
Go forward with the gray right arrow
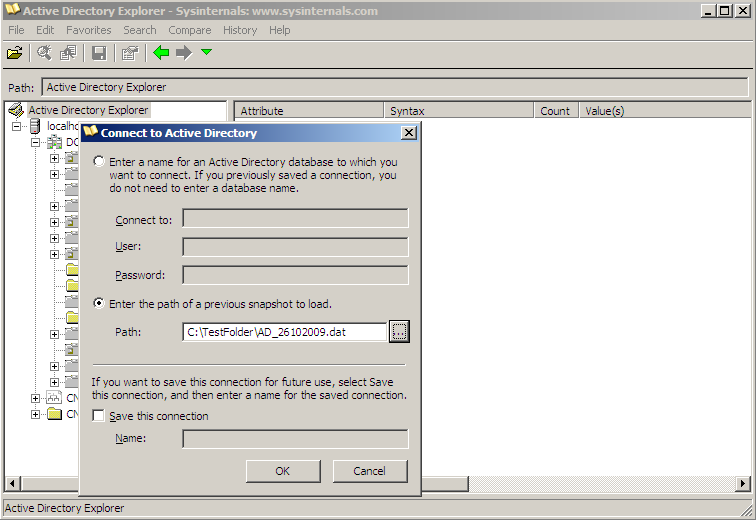point(184,53)
